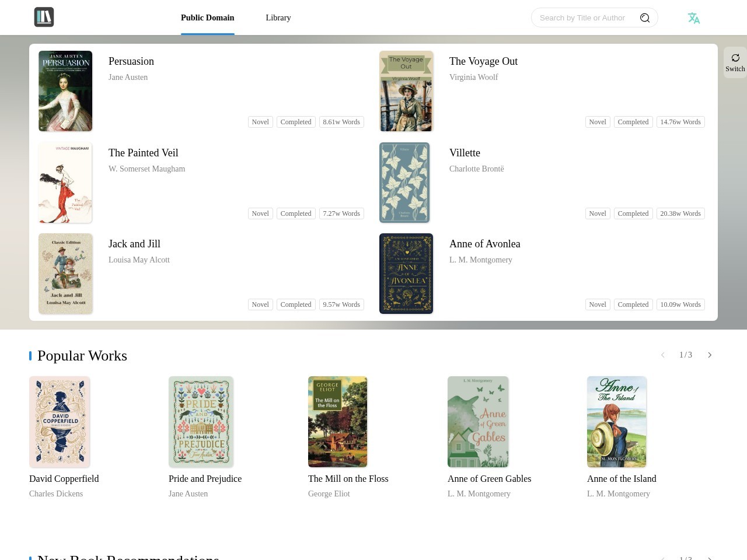Click the search magnifier icon
The width and height of the screenshot is (747, 560).
click(645, 18)
